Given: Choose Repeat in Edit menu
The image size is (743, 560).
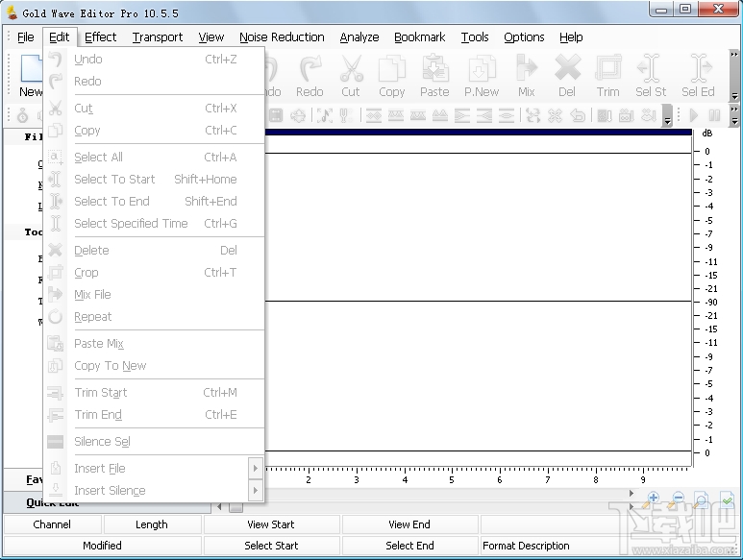Looking at the screenshot, I should click(154, 317).
